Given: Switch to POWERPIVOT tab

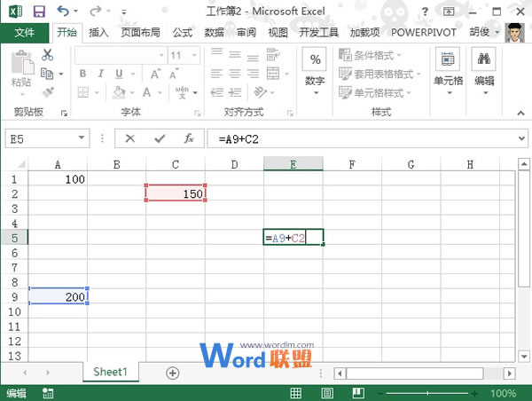Looking at the screenshot, I should 424,33.
